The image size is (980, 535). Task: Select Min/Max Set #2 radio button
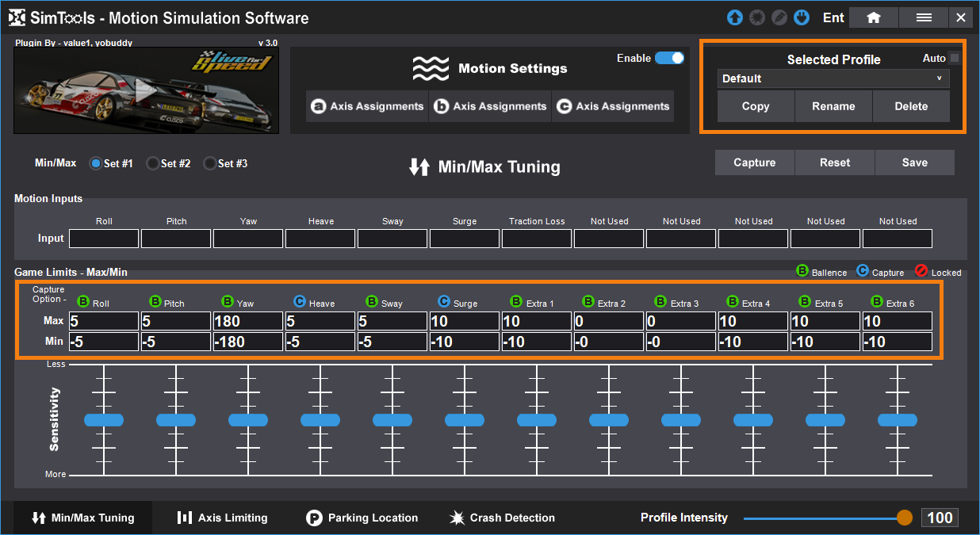153,163
